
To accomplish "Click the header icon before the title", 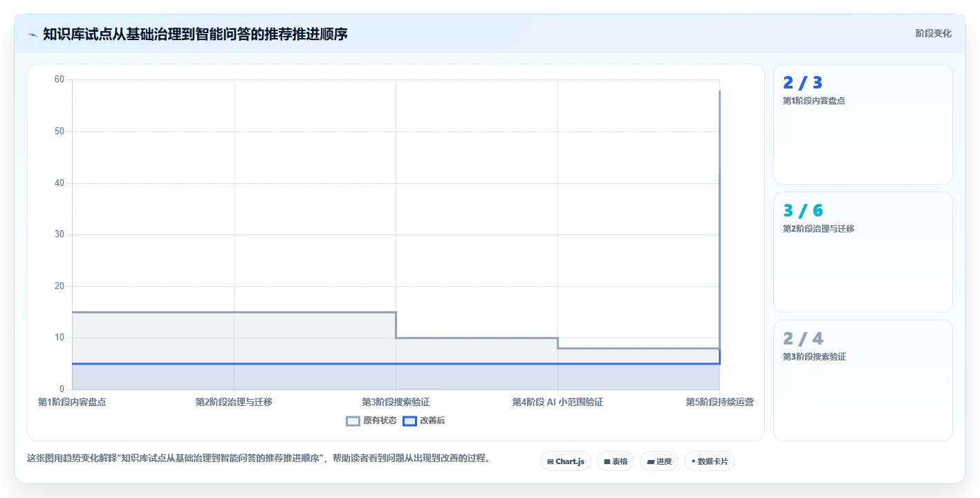I will pos(33,34).
